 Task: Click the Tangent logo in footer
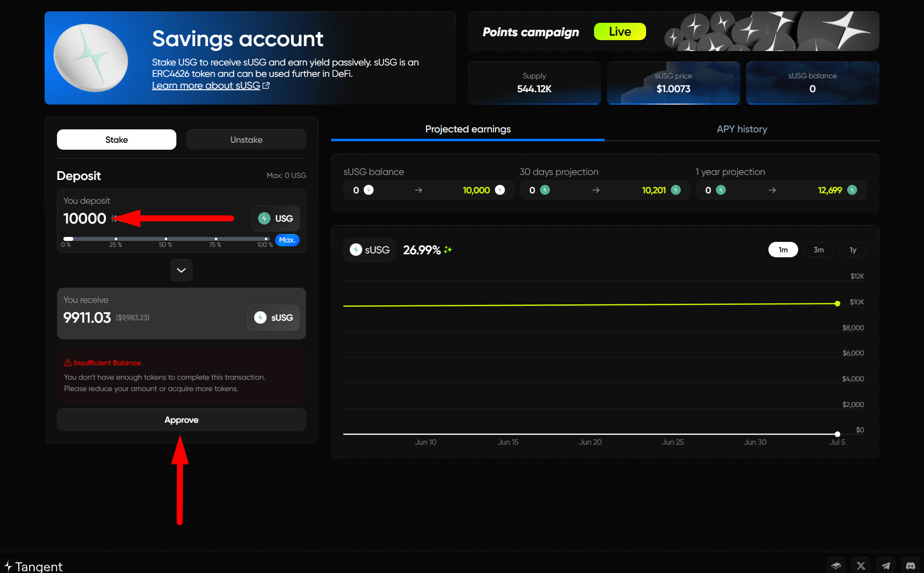tap(33, 566)
